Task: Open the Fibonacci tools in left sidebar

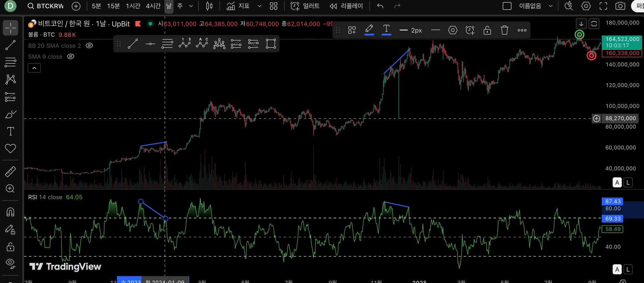Action: (x=10, y=62)
